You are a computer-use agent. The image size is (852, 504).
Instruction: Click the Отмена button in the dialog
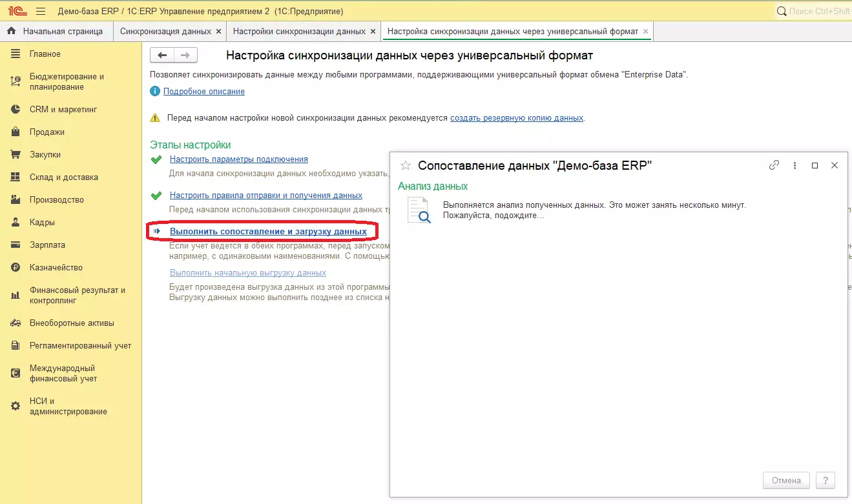(x=786, y=480)
